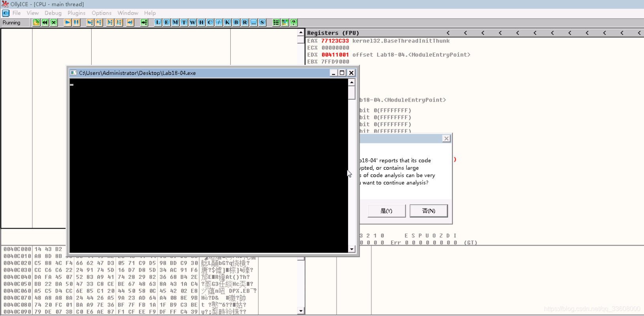This screenshot has width=644, height=316.
Task: Show Threads with the T icon
Action: point(184,23)
